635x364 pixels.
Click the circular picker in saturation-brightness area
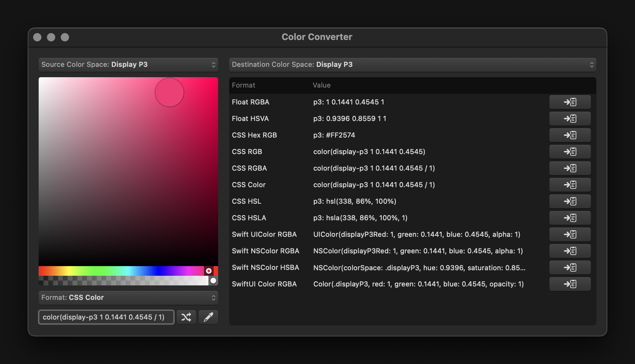pos(169,92)
